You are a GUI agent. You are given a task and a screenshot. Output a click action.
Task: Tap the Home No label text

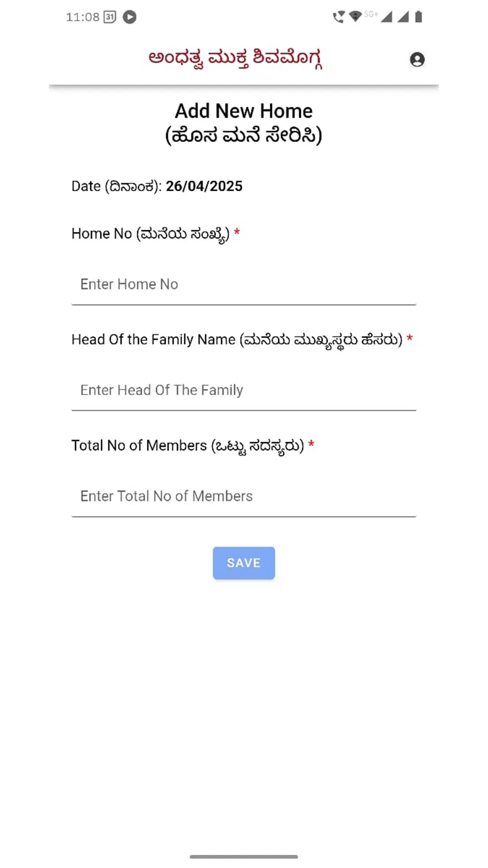pyautogui.click(x=150, y=234)
